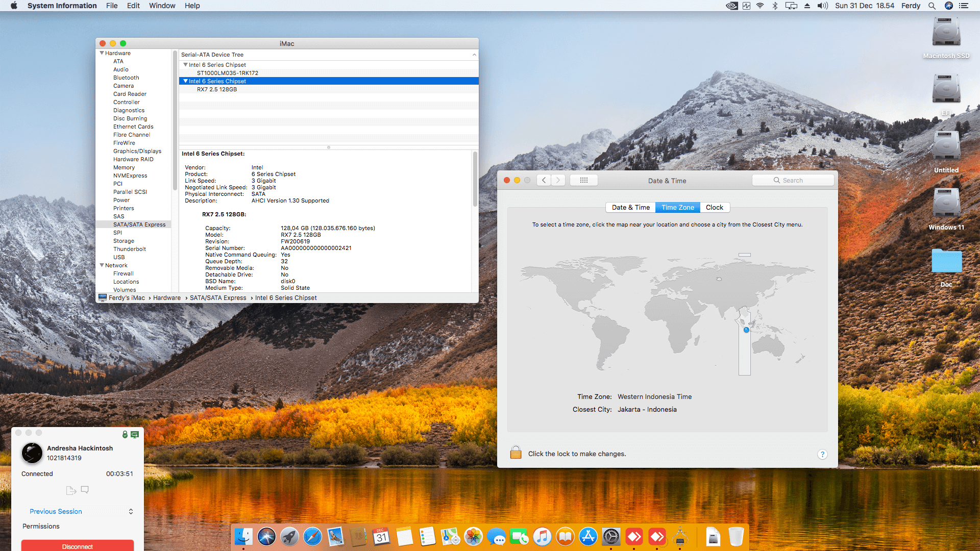
Task: Open the Trash from the Dock
Action: click(735, 536)
